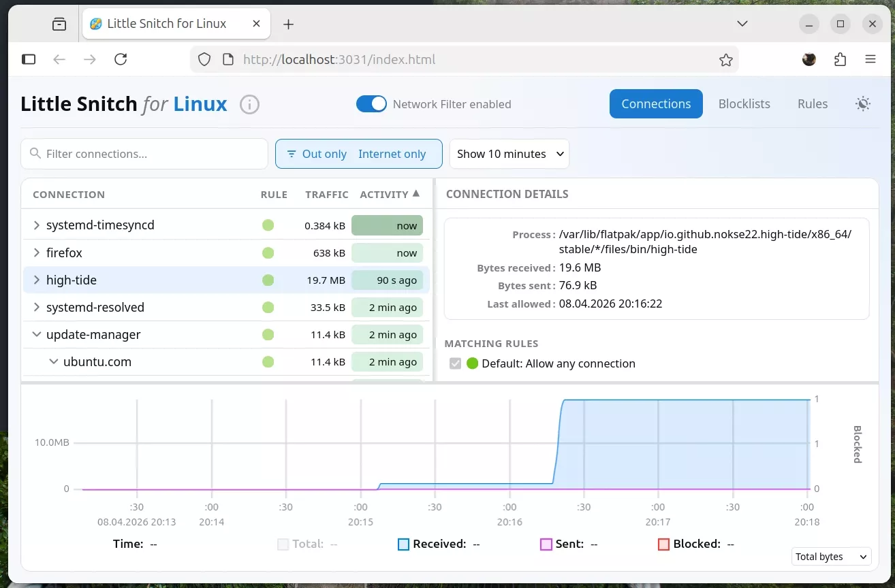Open a new tab with the plus button
Viewport: 895px width, 588px height.
click(x=288, y=24)
